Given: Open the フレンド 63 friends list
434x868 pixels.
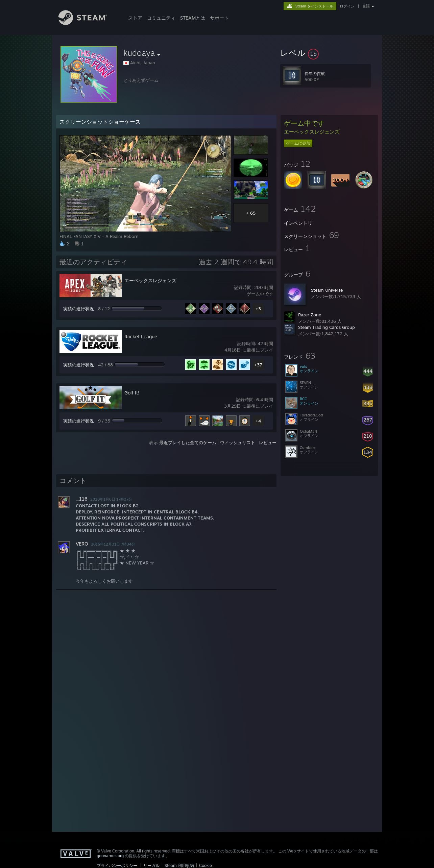Looking at the screenshot, I should point(299,356).
